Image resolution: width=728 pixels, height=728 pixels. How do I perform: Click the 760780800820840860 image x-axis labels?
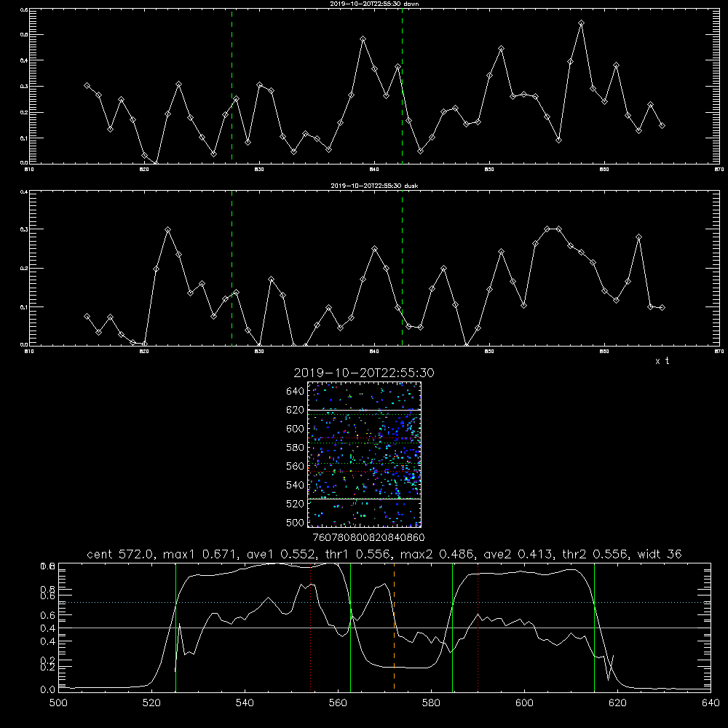coord(368,538)
